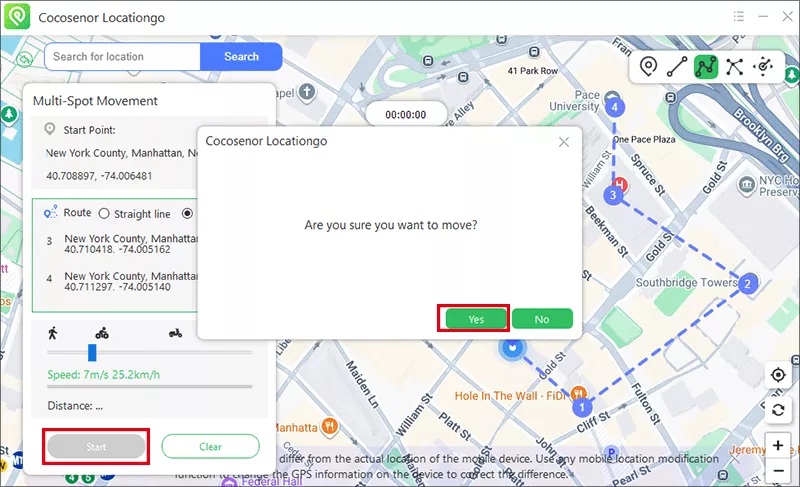Zoom in the map with plus button

778,444
